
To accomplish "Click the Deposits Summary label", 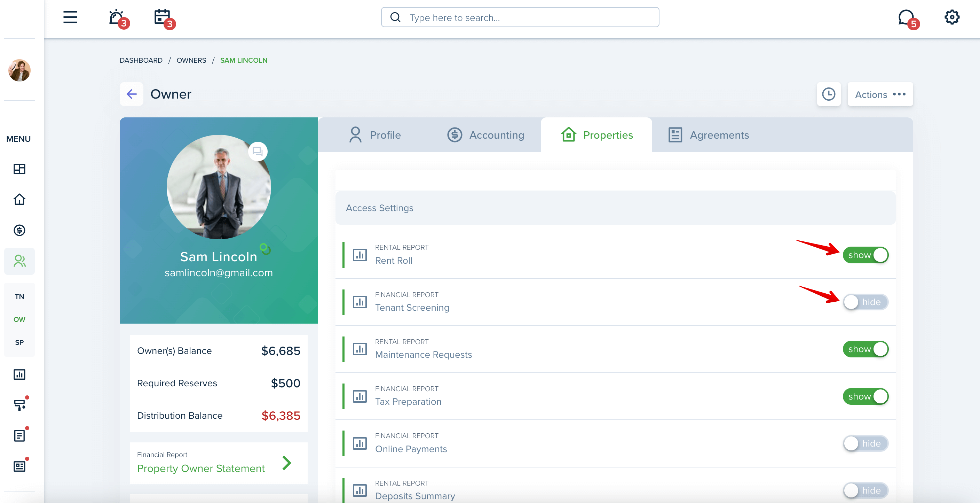I will (x=415, y=496).
